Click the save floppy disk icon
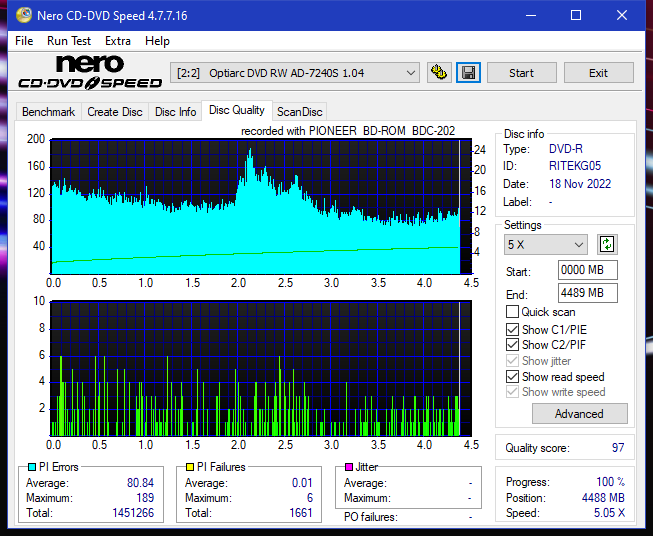Image resolution: width=653 pixels, height=536 pixels. 468,73
